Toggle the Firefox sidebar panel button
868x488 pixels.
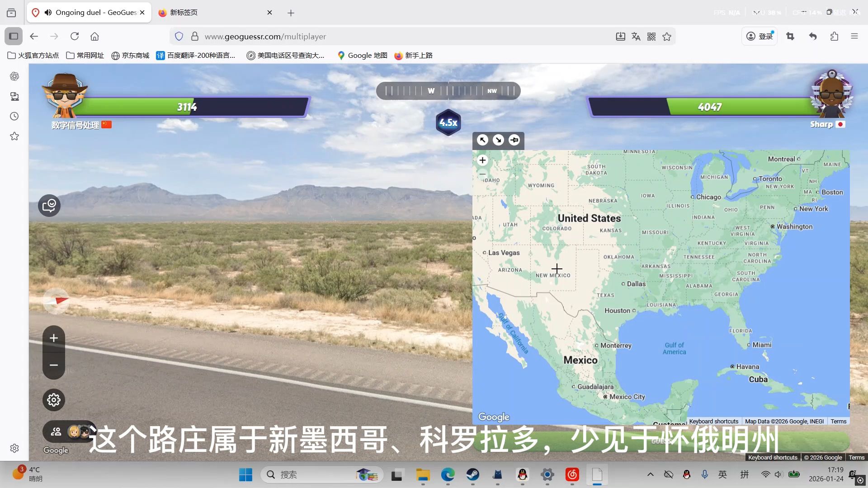coord(14,36)
